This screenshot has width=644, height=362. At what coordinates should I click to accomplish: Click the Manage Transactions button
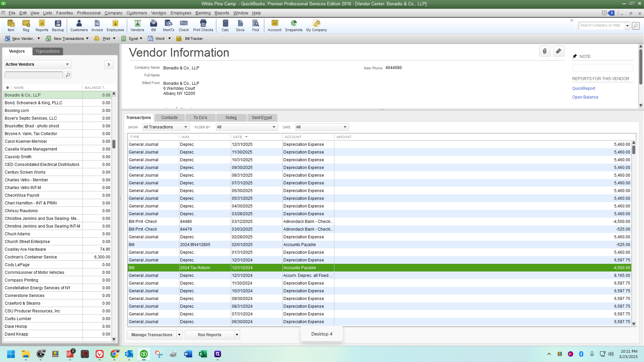(152, 335)
